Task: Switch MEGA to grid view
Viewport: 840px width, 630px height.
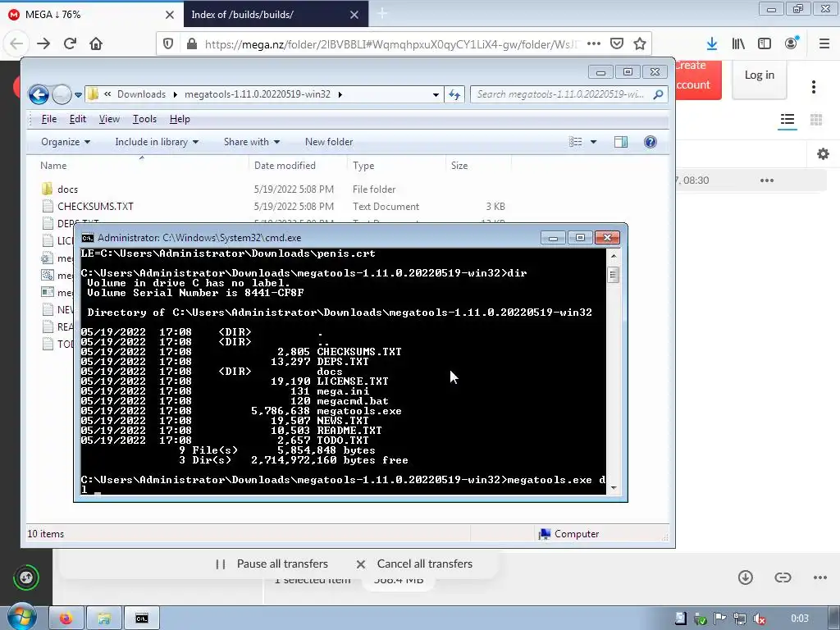Action: tap(816, 120)
